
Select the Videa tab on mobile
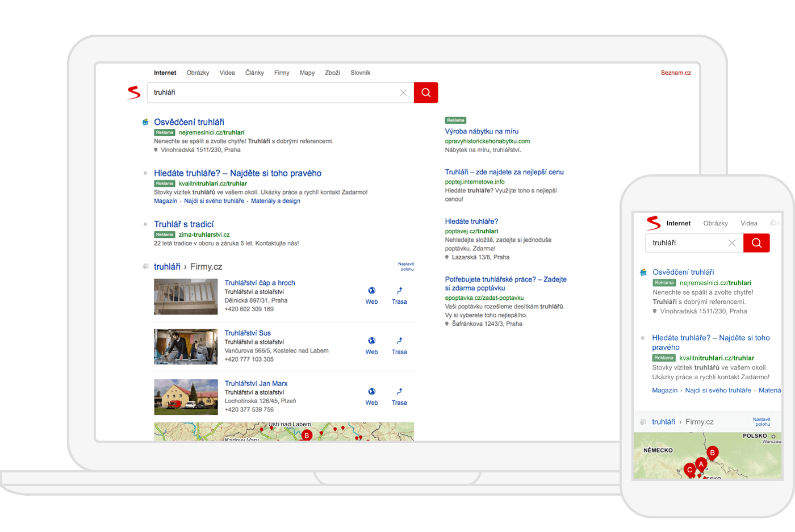click(x=748, y=223)
